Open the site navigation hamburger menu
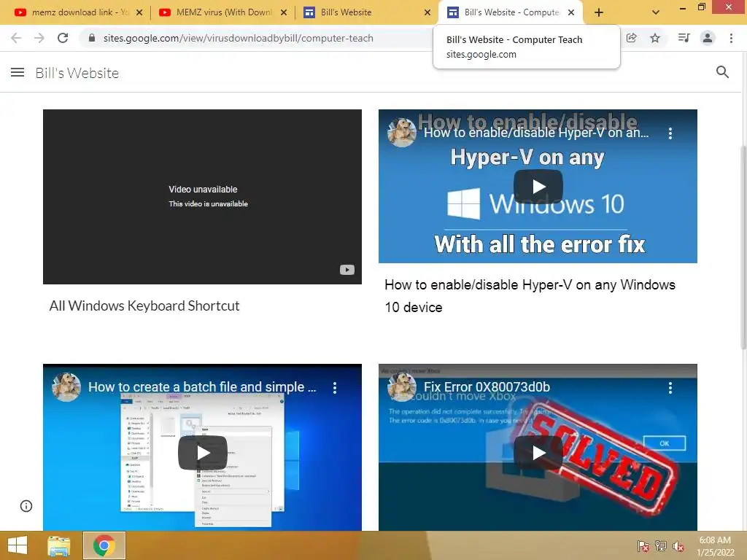 pyautogui.click(x=18, y=72)
